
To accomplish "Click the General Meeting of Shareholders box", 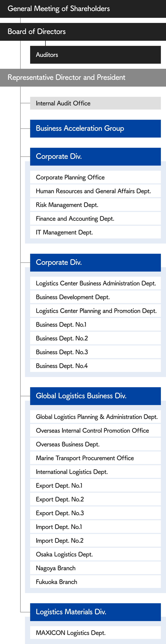I will (x=83, y=9).
